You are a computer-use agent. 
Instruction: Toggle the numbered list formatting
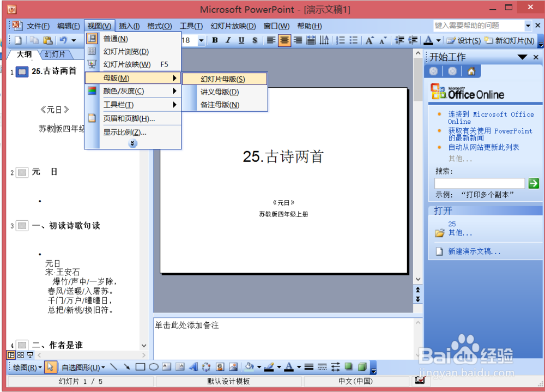tap(340, 40)
